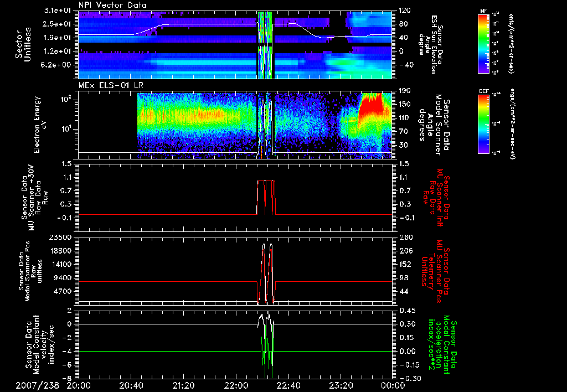This screenshot has height=392, width=567.
Task: Click the NF colorbar units label
Action: [x=511, y=43]
